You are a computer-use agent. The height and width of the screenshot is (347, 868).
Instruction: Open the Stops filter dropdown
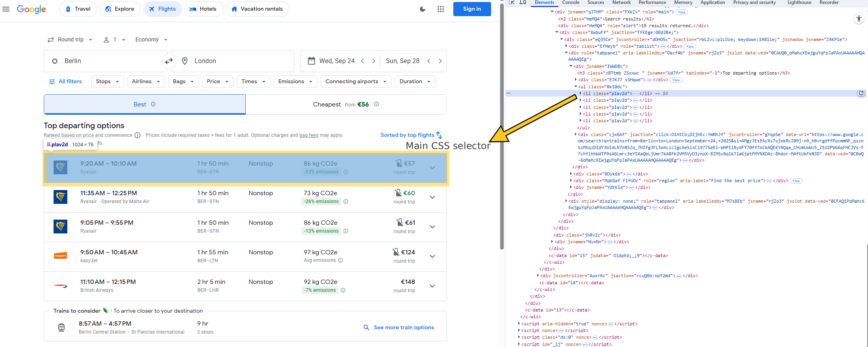pyautogui.click(x=108, y=82)
